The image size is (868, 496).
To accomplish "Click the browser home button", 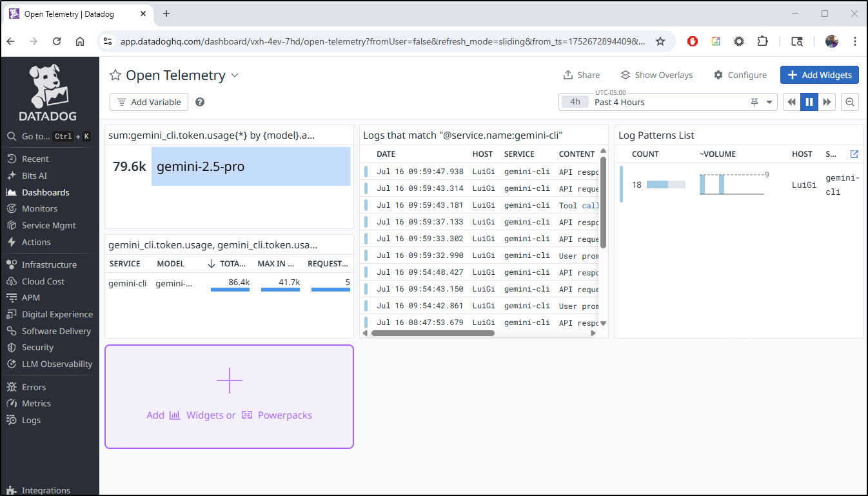I will click(x=80, y=41).
